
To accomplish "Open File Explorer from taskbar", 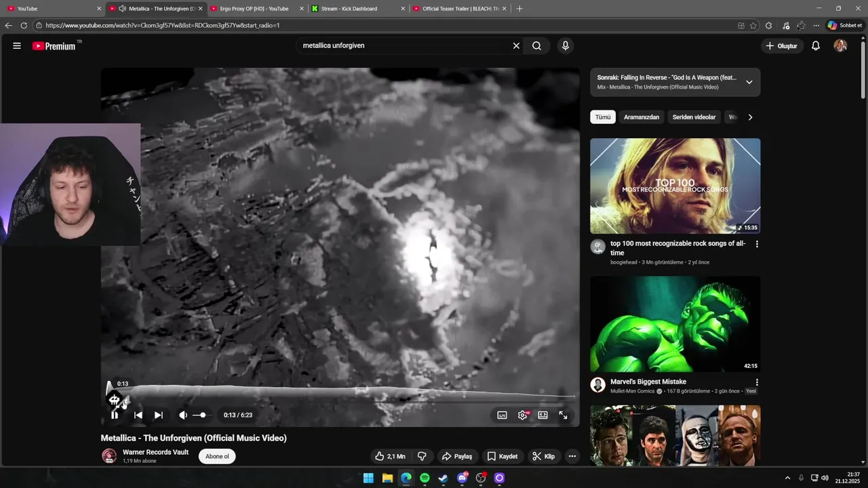I will tap(387, 478).
